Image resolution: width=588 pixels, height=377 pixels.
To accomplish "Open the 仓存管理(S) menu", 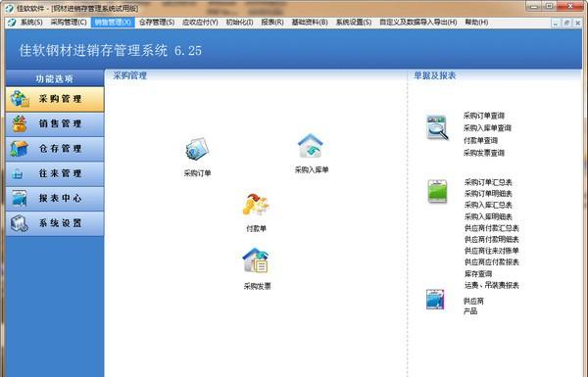I will (x=157, y=23).
